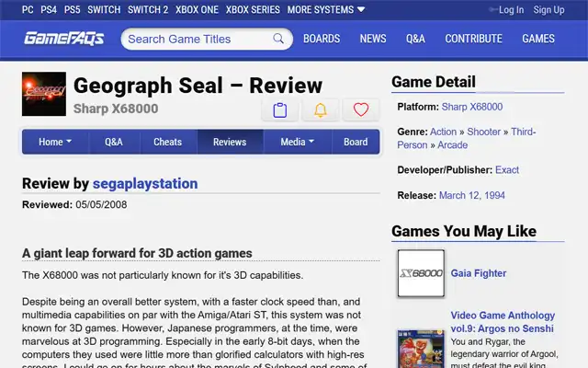Select the Switch 2 system link

coord(148,9)
